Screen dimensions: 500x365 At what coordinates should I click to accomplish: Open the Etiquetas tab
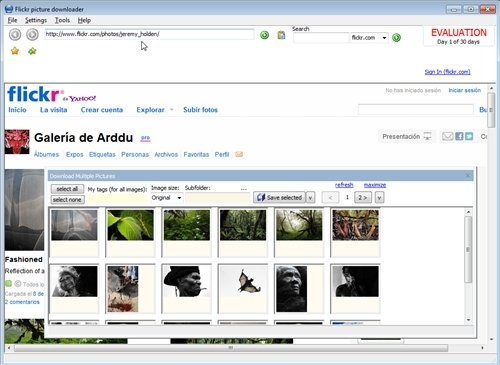(102, 154)
